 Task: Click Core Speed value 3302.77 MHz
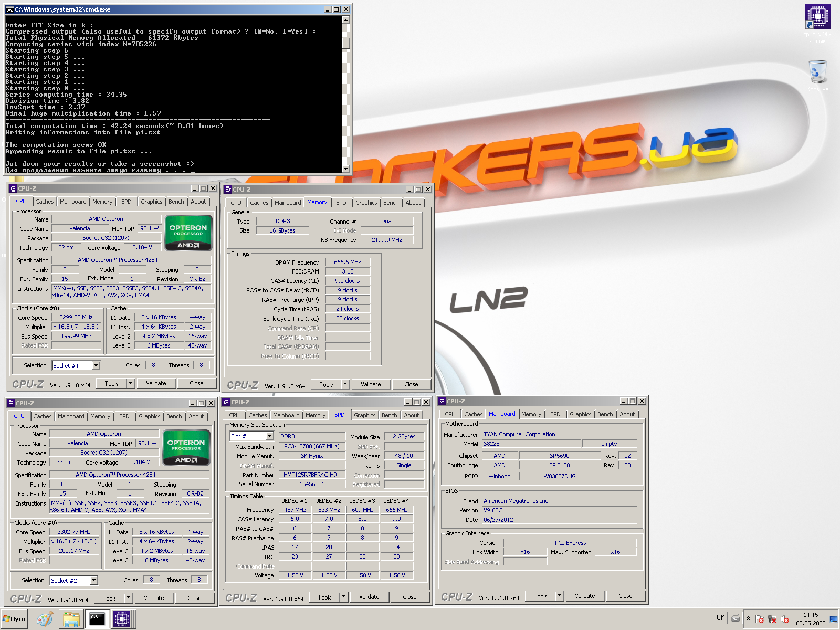[74, 532]
